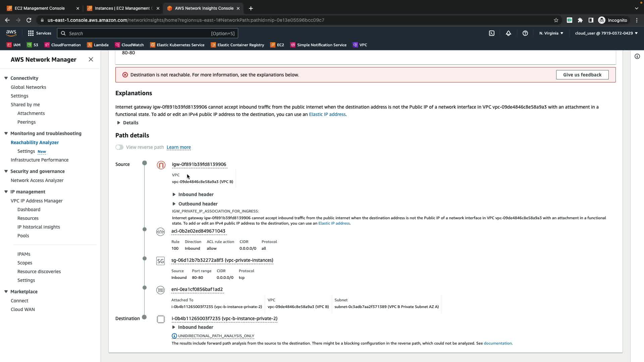Close the AWS Network Manager sidebar
This screenshot has height=362, width=644.
coord(91,59)
